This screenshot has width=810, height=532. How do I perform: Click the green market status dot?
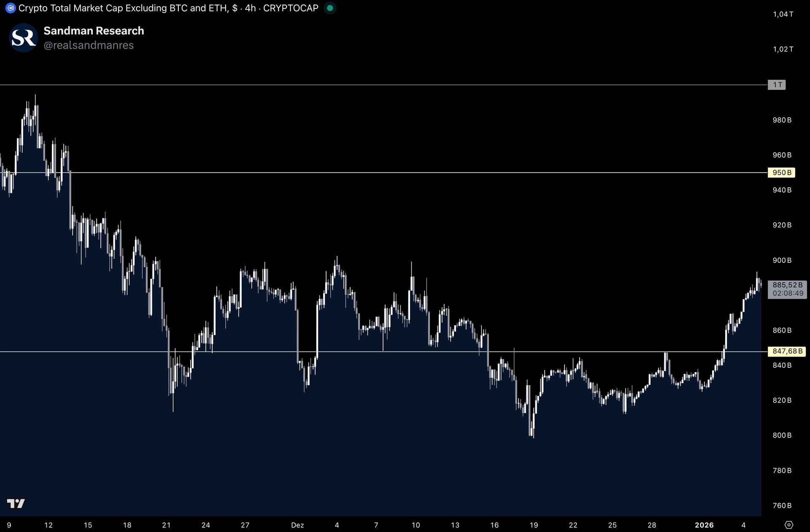(330, 8)
